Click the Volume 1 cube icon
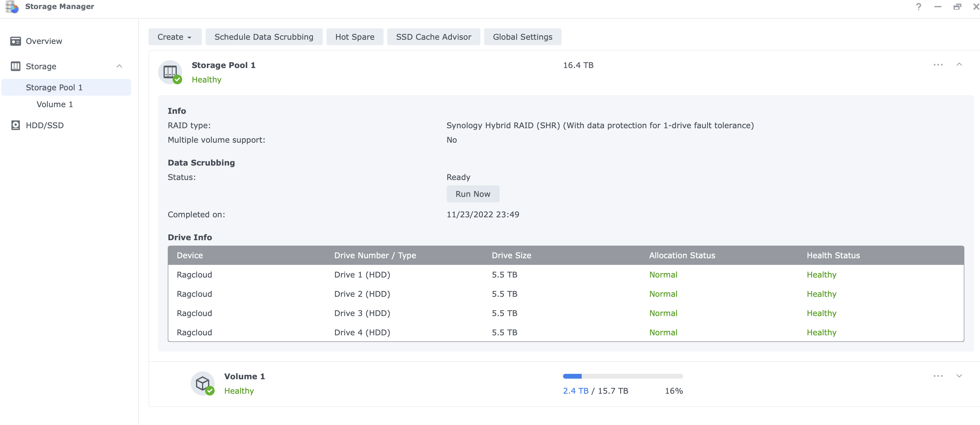This screenshot has width=980, height=425. coord(203,383)
